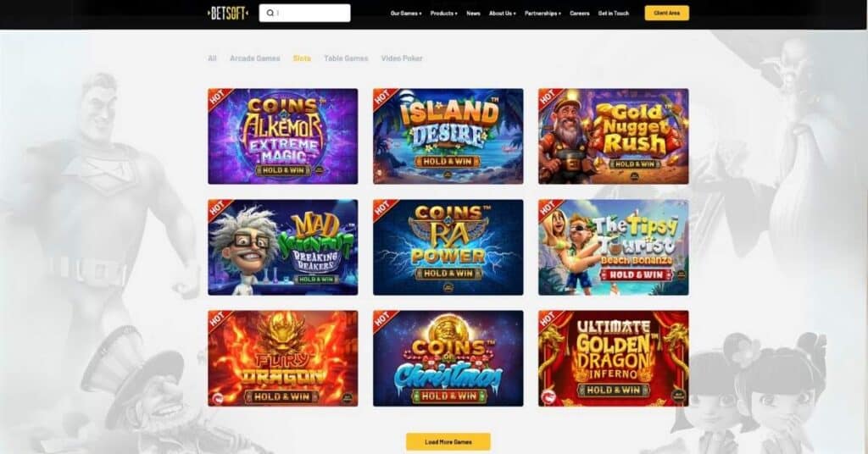Screen dimensions: 868x454
Task: Expand the Products dropdown menu
Action: coord(444,14)
